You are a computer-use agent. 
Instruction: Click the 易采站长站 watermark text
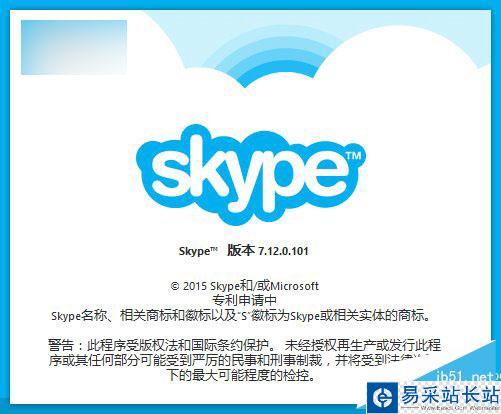[x=450, y=395]
